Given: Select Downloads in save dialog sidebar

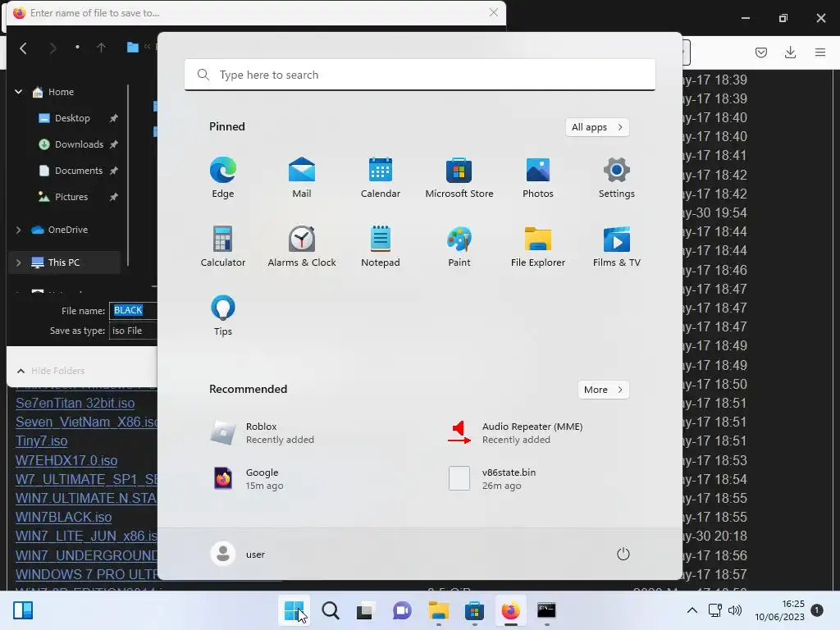Looking at the screenshot, I should [x=79, y=144].
